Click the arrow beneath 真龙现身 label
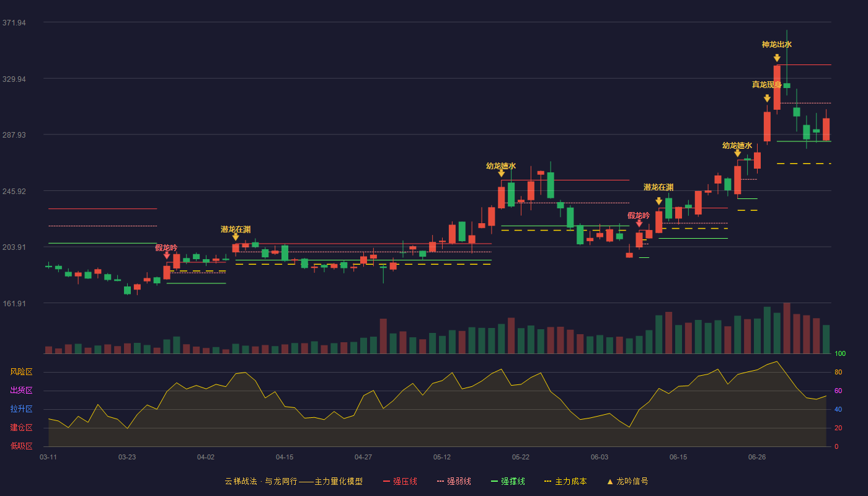The height and width of the screenshot is (496, 868). click(x=767, y=98)
